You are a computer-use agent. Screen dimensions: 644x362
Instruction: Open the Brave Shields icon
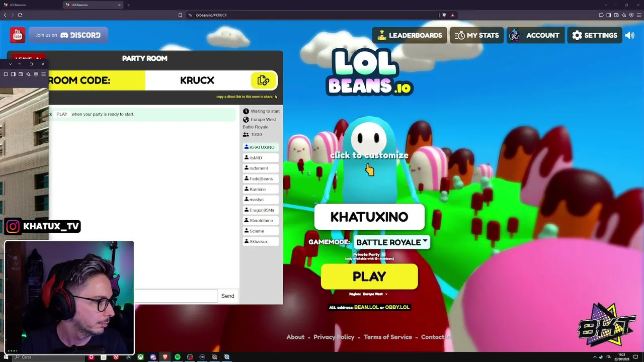pos(444,15)
